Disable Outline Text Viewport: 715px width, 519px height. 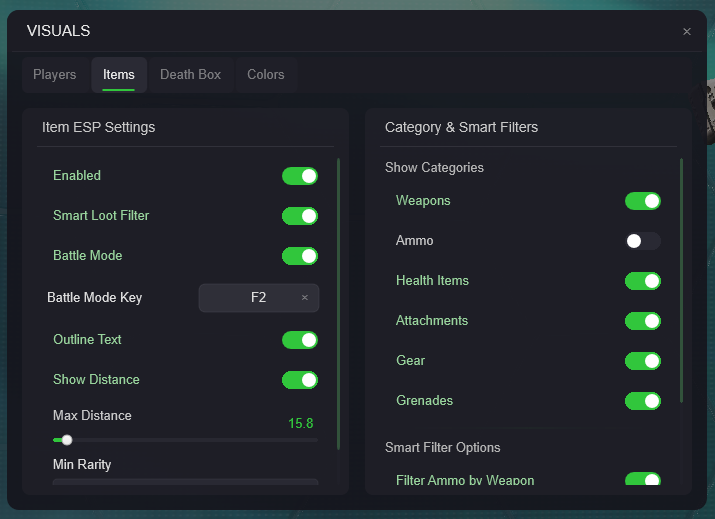click(299, 340)
